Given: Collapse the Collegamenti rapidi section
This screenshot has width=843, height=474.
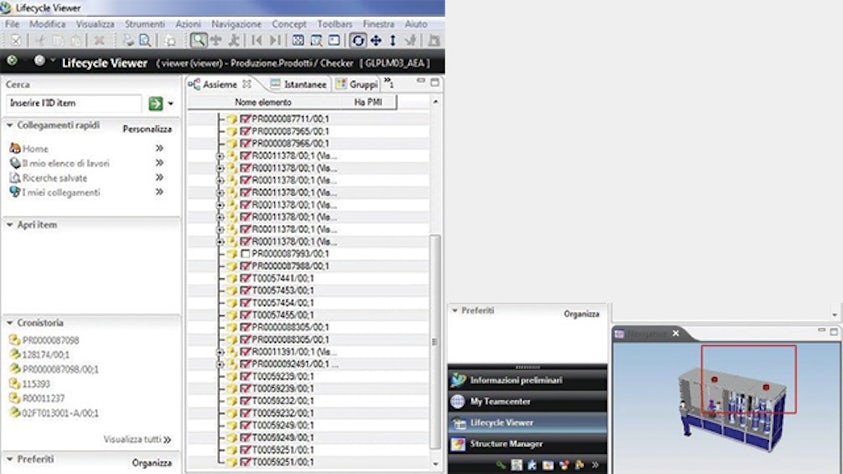Looking at the screenshot, I should click(x=10, y=125).
